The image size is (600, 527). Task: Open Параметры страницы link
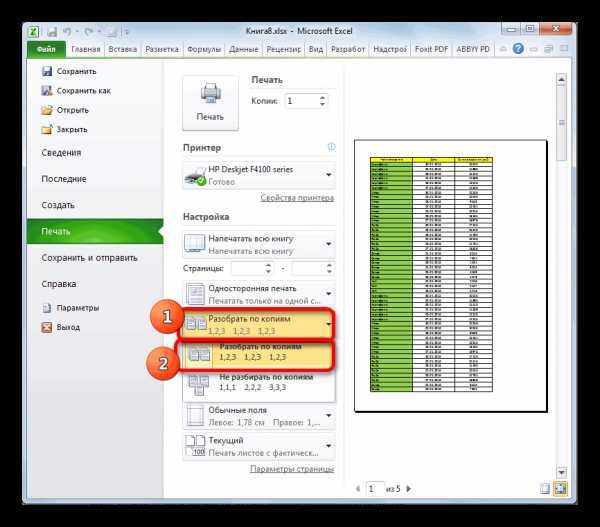(292, 469)
